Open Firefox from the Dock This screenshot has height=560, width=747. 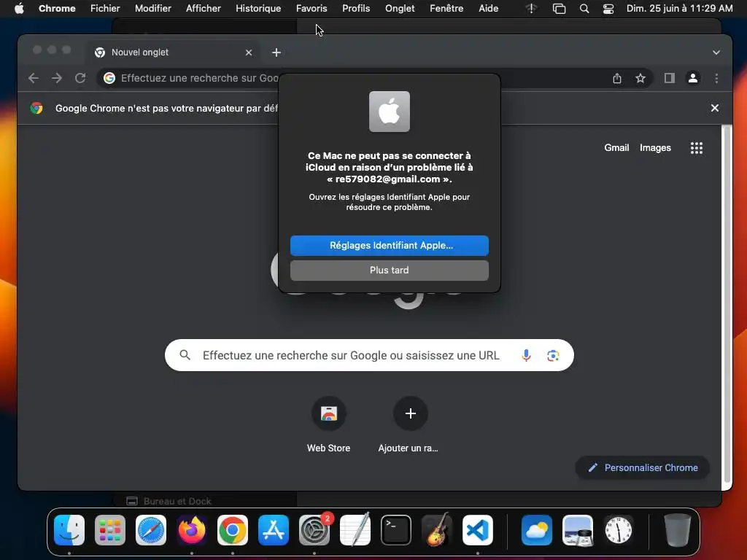coord(192,530)
